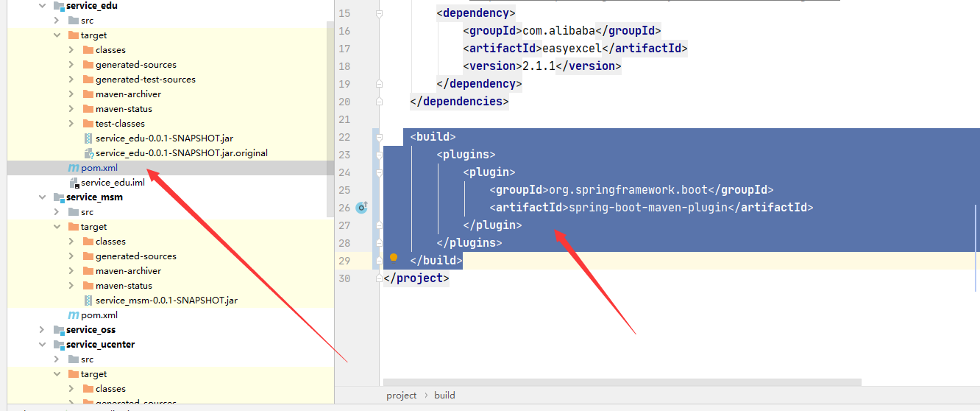Select 'build' breadcrumb in editor footer

(444, 396)
